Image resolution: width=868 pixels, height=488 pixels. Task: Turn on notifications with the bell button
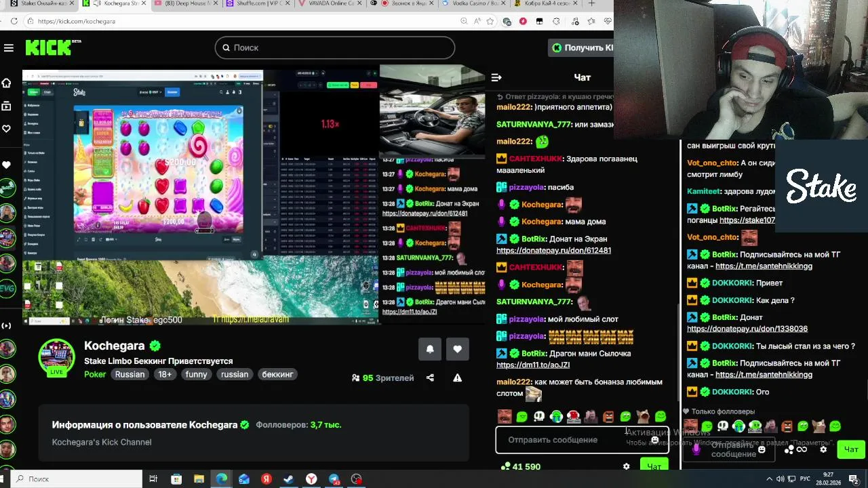[x=430, y=349]
